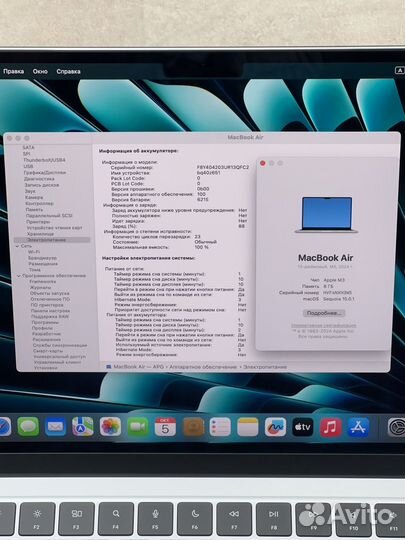Select Звук in the sidebar
This screenshot has height=540, width=405.
click(x=30, y=191)
